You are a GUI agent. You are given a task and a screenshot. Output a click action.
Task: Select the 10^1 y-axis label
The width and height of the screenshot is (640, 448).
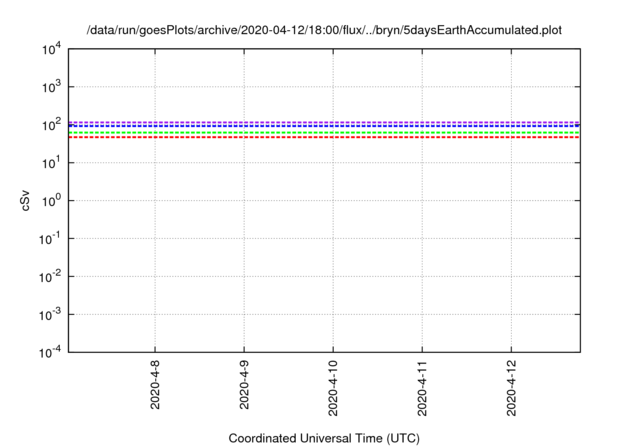pyautogui.click(x=51, y=163)
